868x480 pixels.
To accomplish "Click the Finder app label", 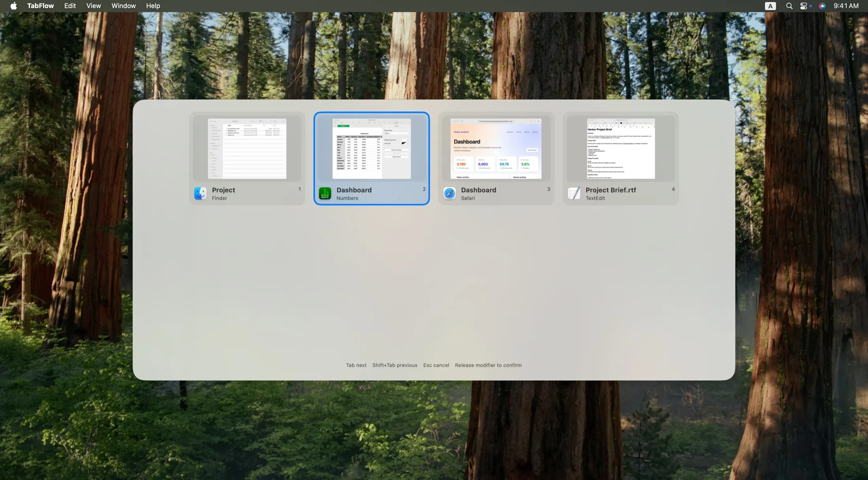I will click(x=219, y=198).
